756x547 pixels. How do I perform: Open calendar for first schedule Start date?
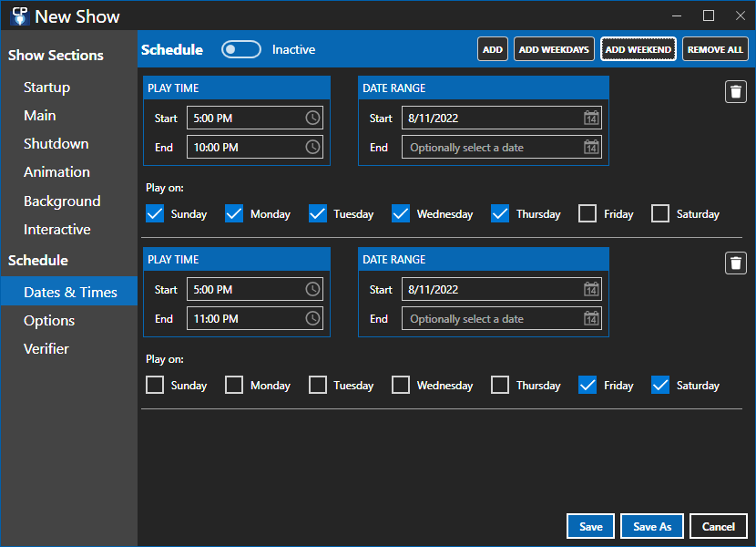[x=591, y=118]
